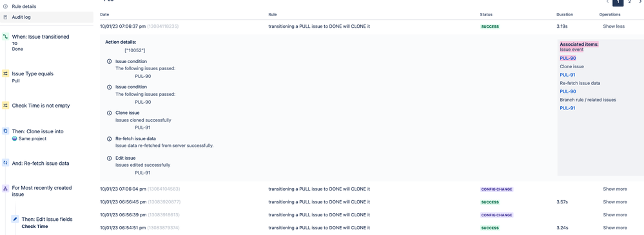Click the Operations column header

point(609,14)
